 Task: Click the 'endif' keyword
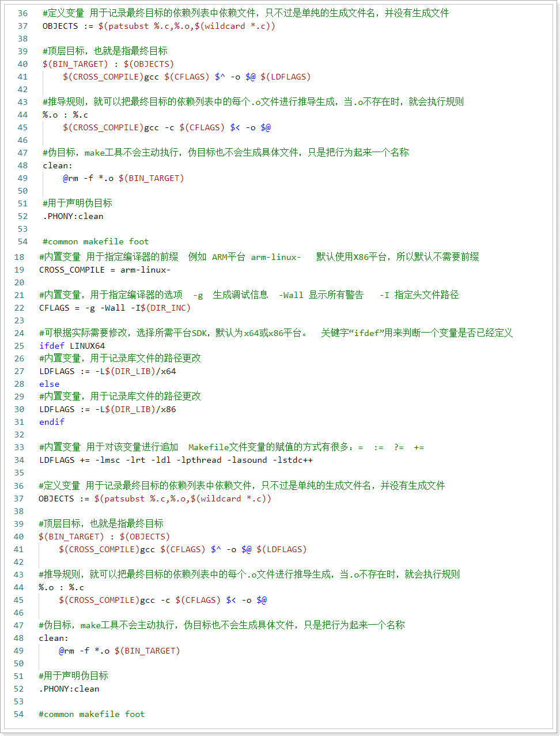point(52,422)
